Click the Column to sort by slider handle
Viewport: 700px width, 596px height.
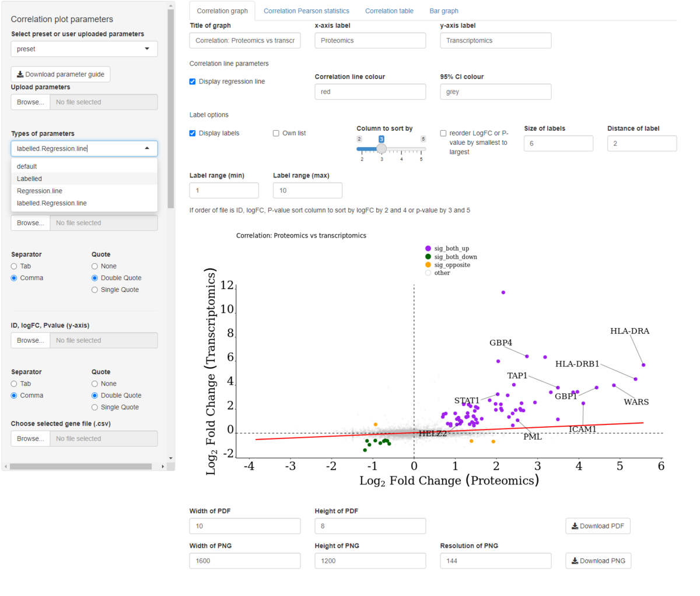381,149
